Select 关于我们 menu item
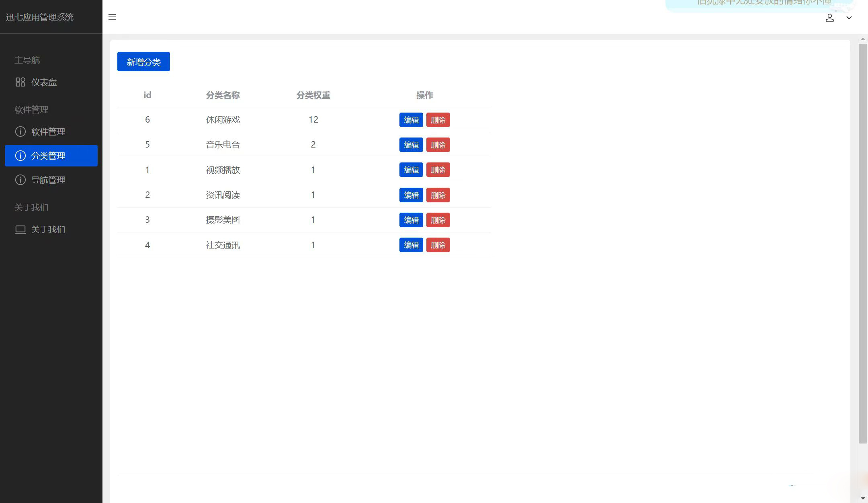 point(48,229)
